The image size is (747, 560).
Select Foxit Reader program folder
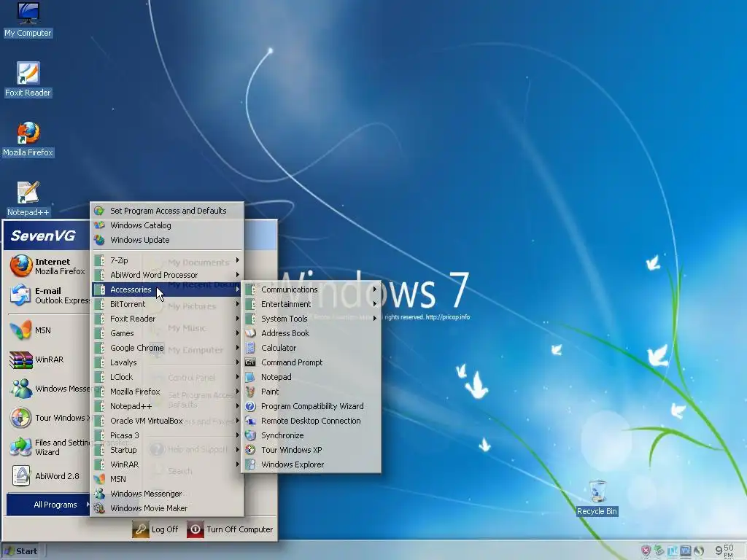point(167,319)
